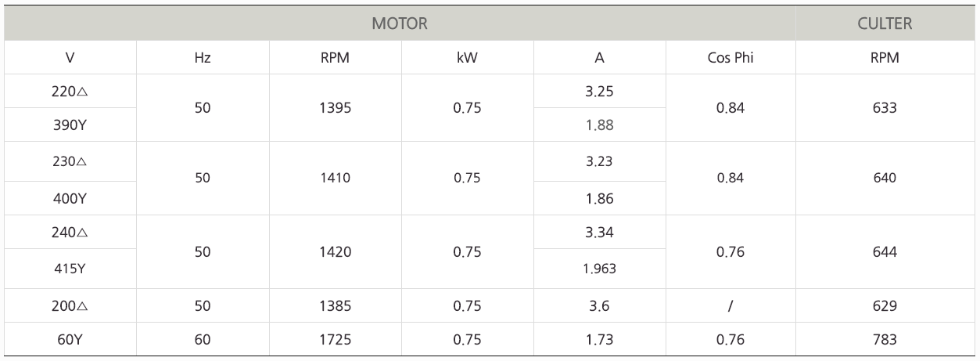Select the 200△ voltage cell
The width and height of the screenshot is (980, 361).
70,306
